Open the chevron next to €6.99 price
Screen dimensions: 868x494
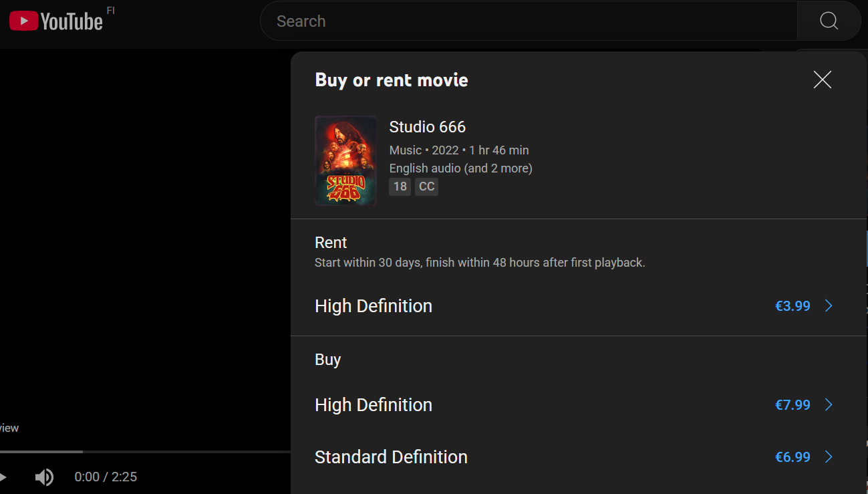829,457
